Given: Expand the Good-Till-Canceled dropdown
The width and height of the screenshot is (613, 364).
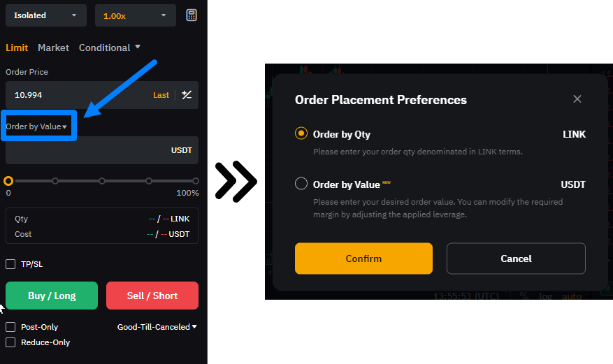Looking at the screenshot, I should point(157,327).
